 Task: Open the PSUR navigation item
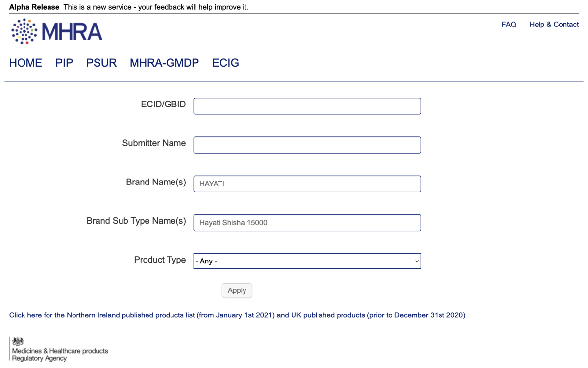(101, 63)
